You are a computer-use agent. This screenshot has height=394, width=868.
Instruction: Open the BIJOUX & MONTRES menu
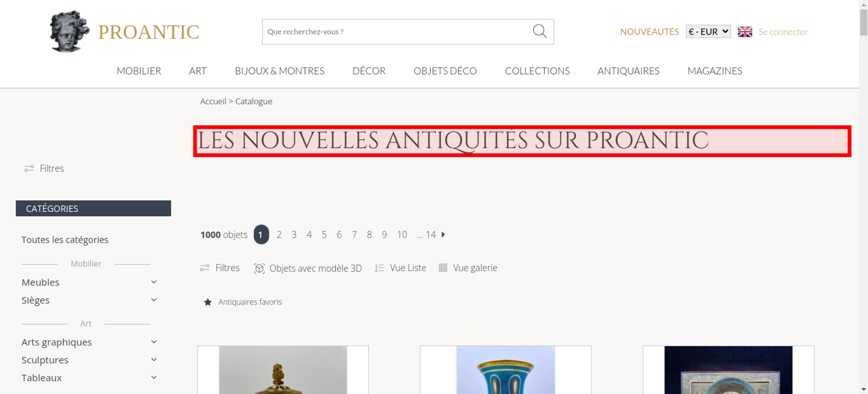point(279,71)
